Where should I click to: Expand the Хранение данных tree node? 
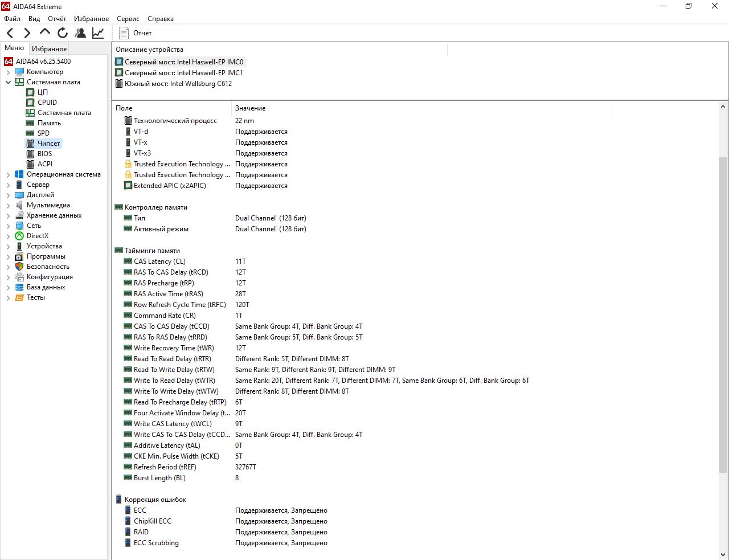[9, 216]
